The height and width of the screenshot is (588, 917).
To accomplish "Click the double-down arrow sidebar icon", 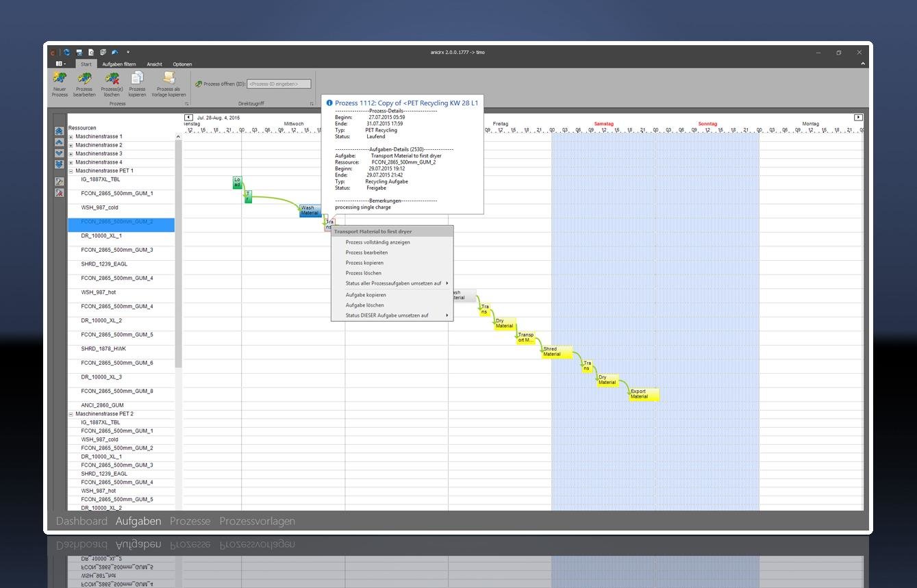I will click(x=60, y=164).
